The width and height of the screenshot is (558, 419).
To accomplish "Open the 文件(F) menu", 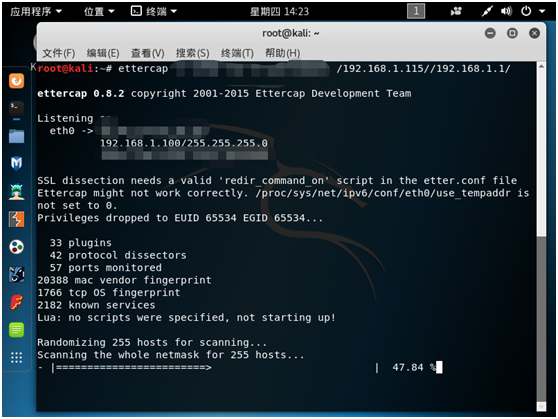I will pos(59,53).
